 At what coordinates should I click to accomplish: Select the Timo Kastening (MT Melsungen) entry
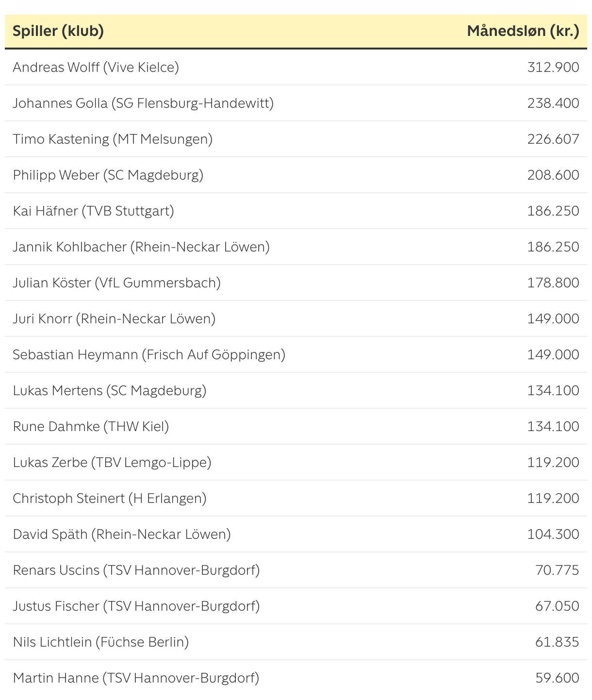[x=113, y=139]
